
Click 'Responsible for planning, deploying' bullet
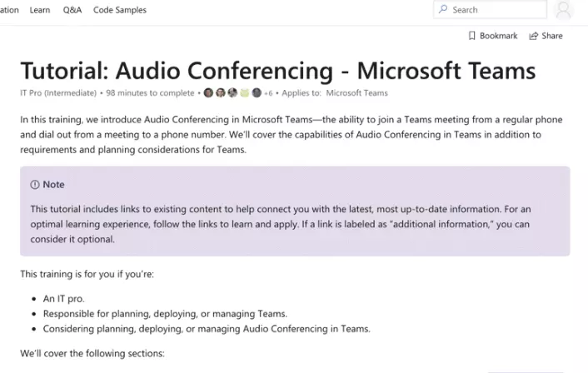pos(165,314)
